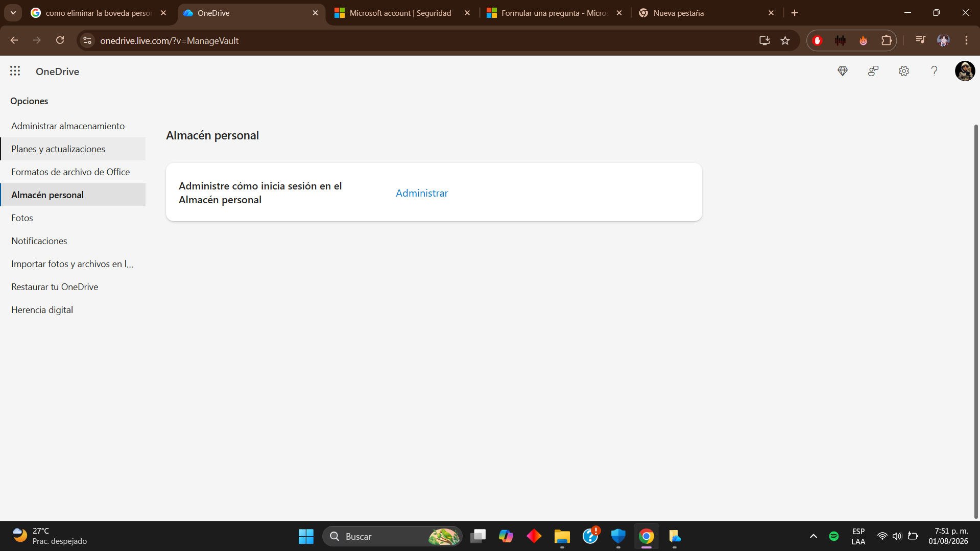Open Copilot from the taskbar
980x551 pixels.
click(506, 536)
